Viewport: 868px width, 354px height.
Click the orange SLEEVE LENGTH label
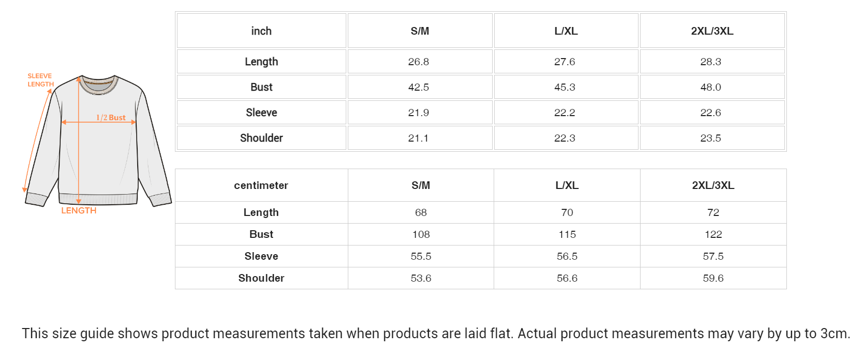40,80
